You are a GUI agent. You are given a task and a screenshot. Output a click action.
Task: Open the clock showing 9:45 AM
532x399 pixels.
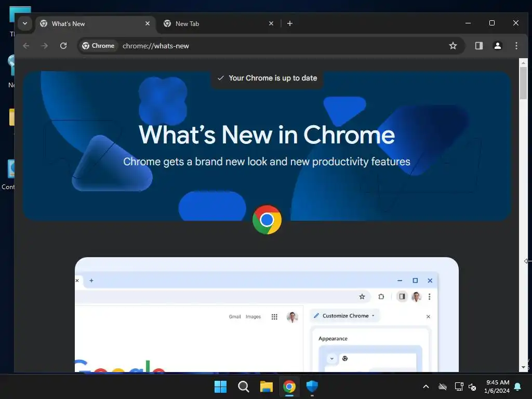click(497, 387)
